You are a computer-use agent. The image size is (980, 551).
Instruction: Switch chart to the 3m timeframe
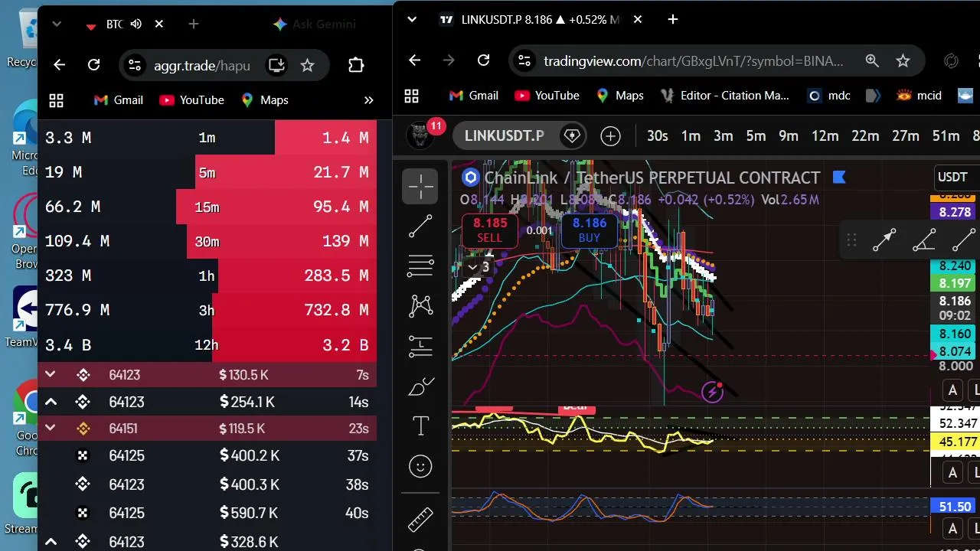pyautogui.click(x=724, y=136)
